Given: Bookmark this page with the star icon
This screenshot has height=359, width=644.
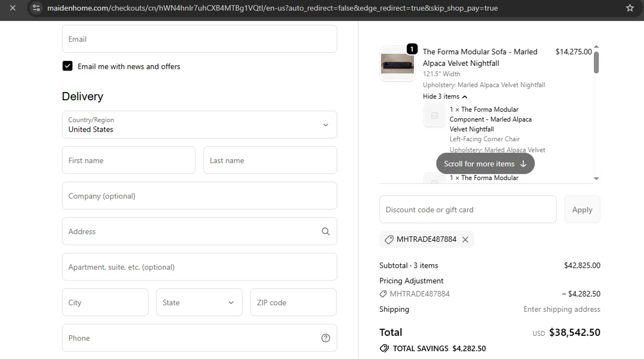Looking at the screenshot, I should (630, 8).
